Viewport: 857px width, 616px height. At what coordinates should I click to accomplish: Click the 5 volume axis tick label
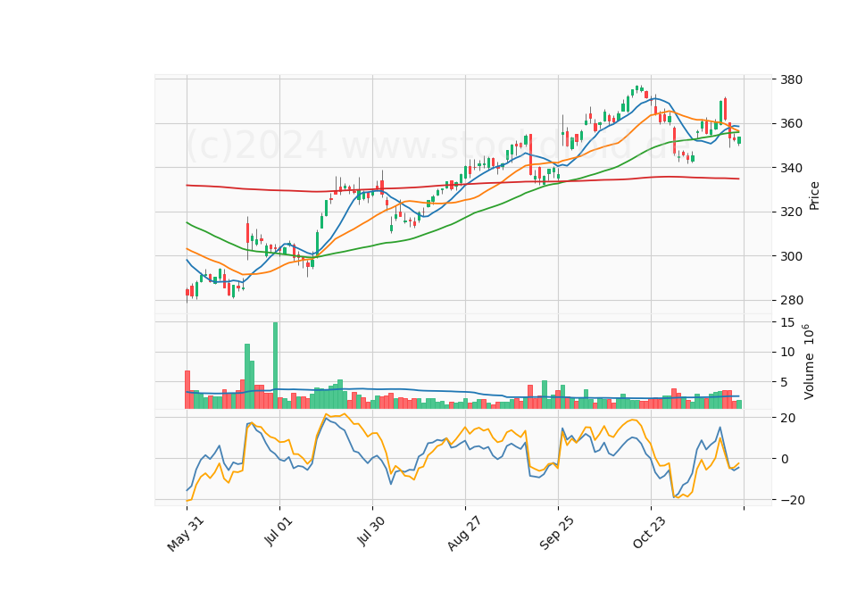coord(785,383)
